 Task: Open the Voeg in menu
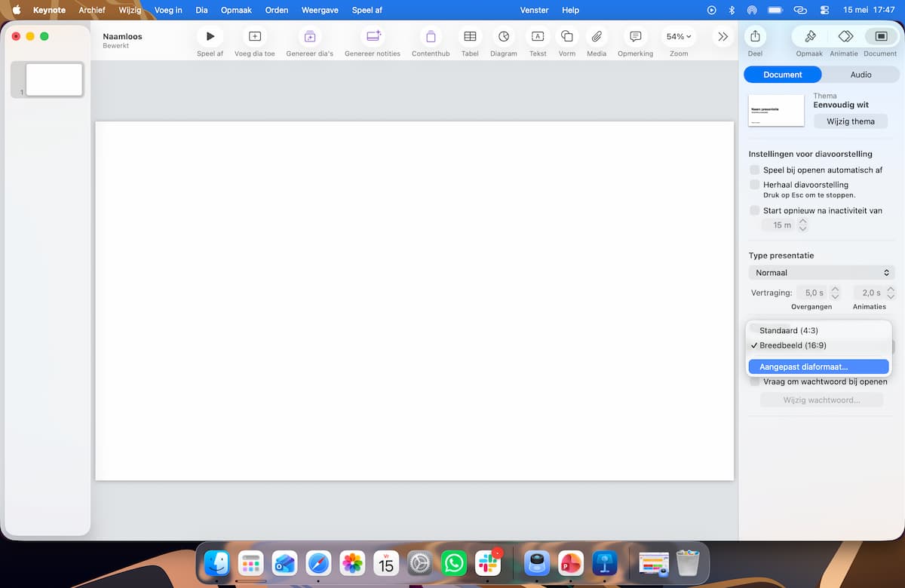[168, 10]
